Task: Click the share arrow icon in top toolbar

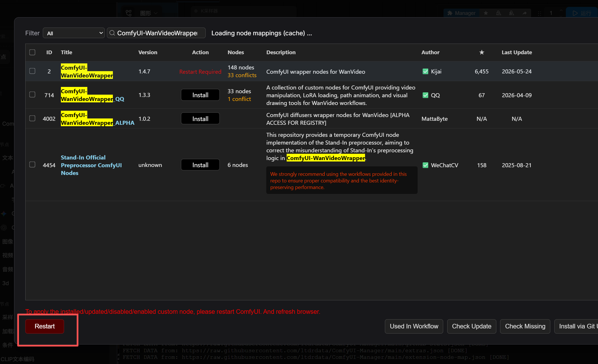Action: coord(524,13)
